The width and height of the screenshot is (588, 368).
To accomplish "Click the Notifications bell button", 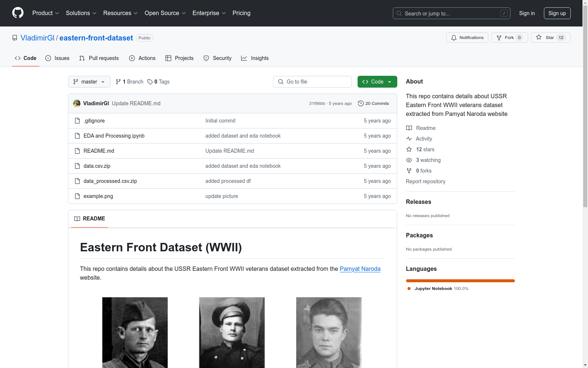I will [x=467, y=38].
